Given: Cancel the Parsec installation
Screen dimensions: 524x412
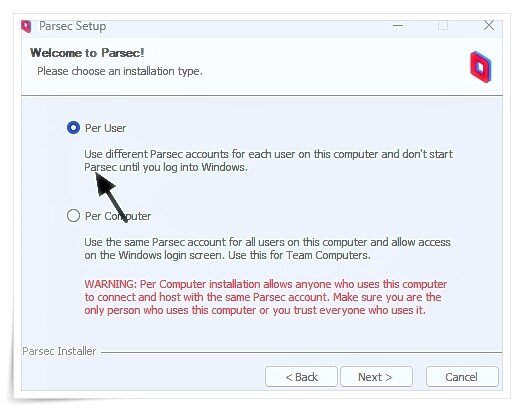Looking at the screenshot, I should click(462, 377).
